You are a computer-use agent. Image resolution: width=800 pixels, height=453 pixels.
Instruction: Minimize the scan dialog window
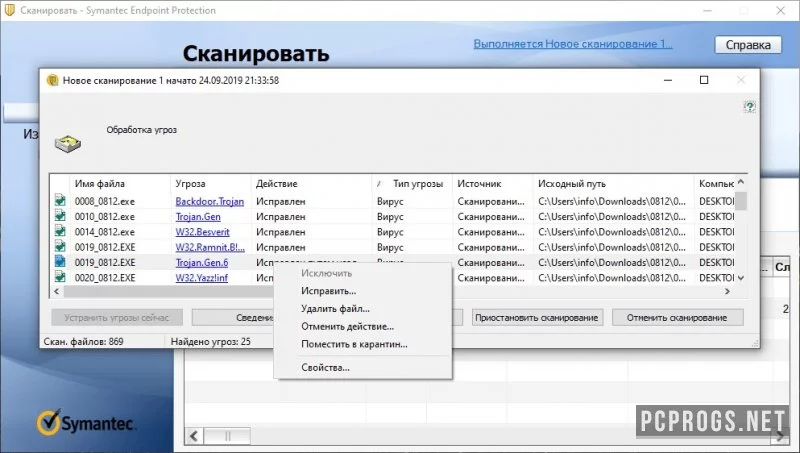pos(668,80)
